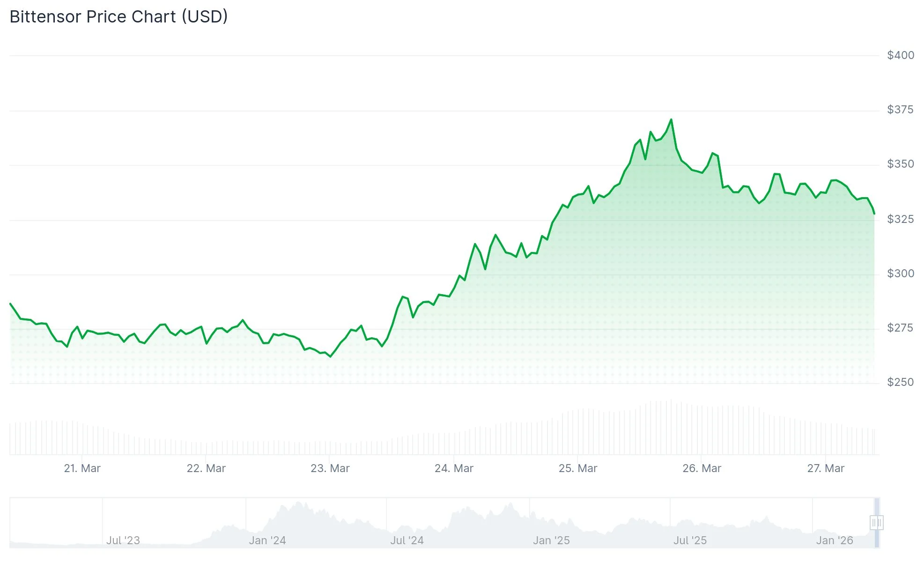
Task: Click the 25. Mar axis label
Action: 578,468
